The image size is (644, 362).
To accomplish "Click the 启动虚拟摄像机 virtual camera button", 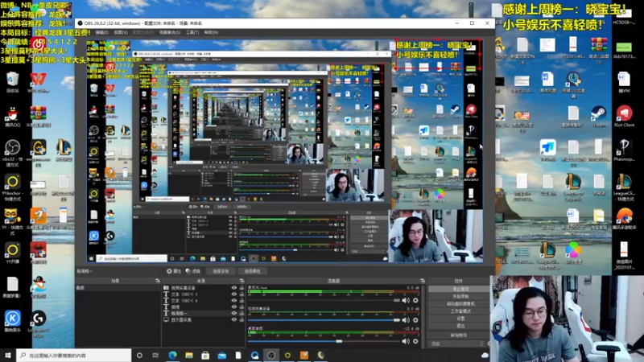I will (460, 304).
